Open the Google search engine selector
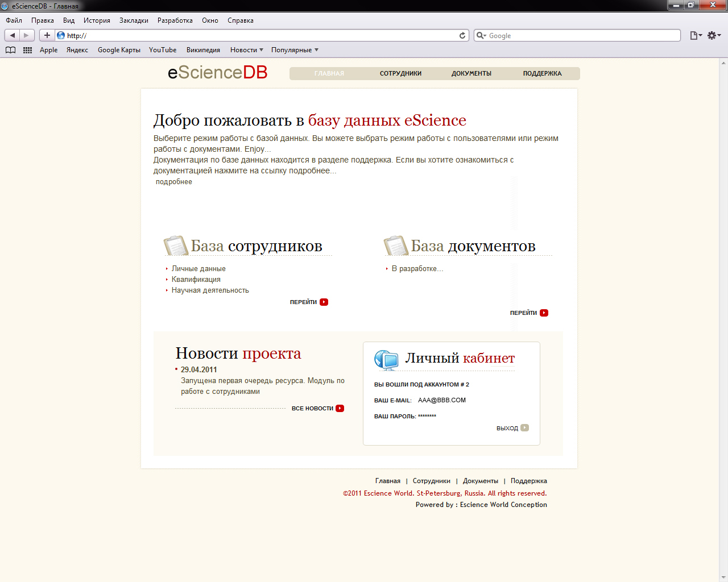 tap(481, 35)
